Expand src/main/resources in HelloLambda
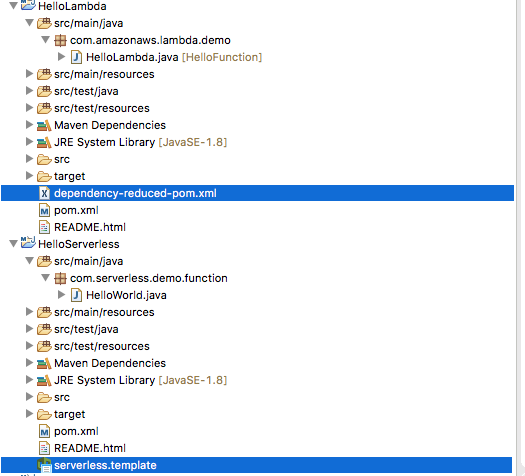The image size is (525, 476). pos(29,74)
